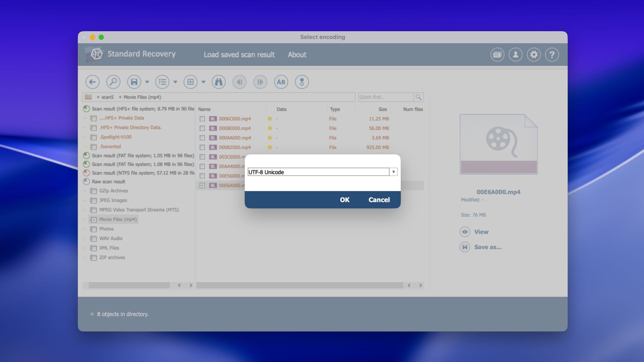Click the back arrow toolbar icon
The image size is (644, 362).
tap(92, 82)
